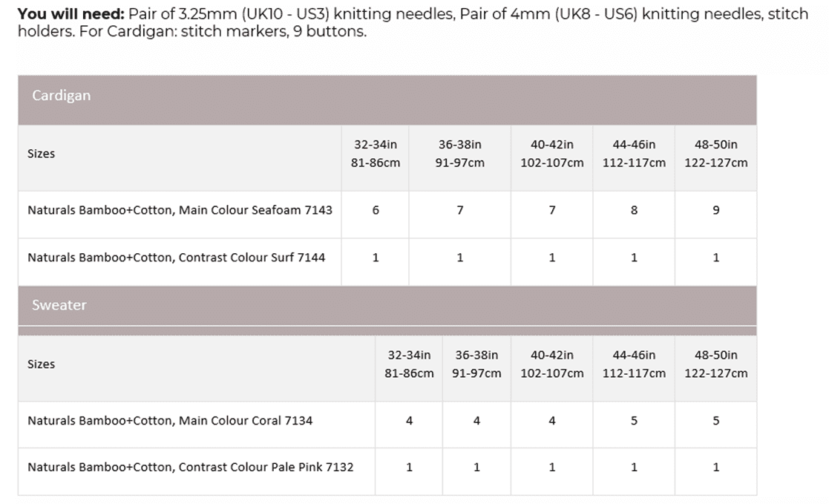Select the Cardigan 48-50in size column header
Viewport: 829px width, 504px height.
tap(715, 154)
